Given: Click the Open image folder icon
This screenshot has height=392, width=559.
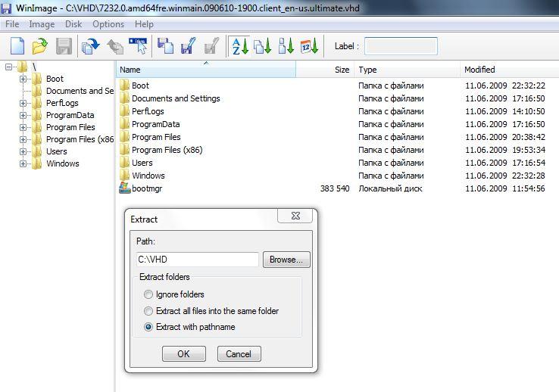Looking at the screenshot, I should coord(39,46).
